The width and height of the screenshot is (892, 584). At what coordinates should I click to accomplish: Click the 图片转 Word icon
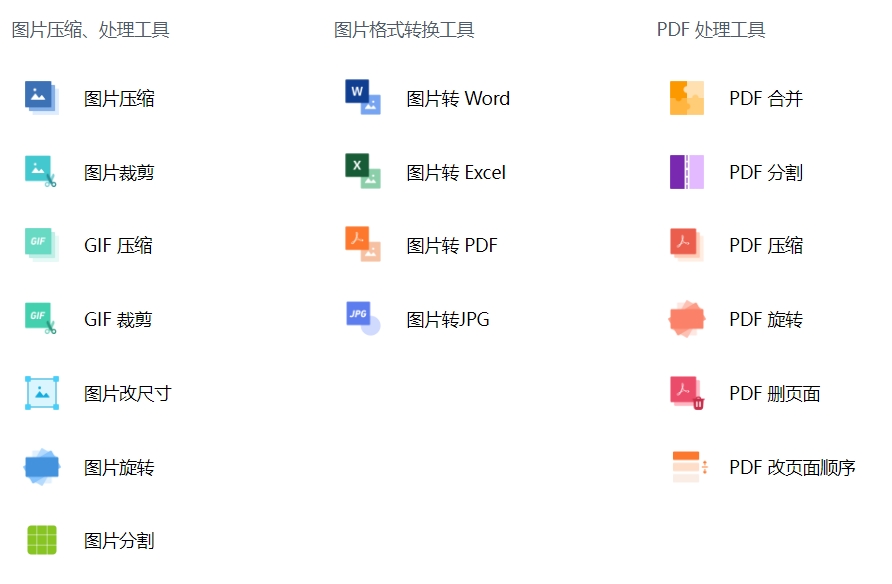tap(363, 98)
